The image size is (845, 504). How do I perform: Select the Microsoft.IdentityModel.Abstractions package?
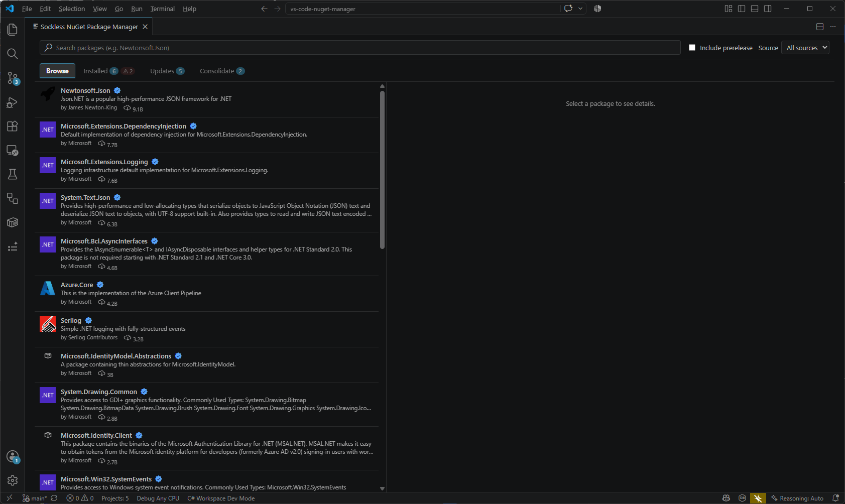(207, 365)
